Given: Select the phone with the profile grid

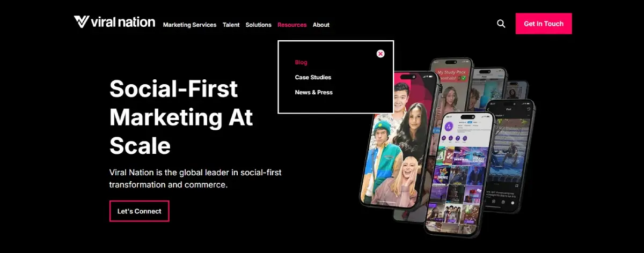Looking at the screenshot, I should (x=459, y=174).
